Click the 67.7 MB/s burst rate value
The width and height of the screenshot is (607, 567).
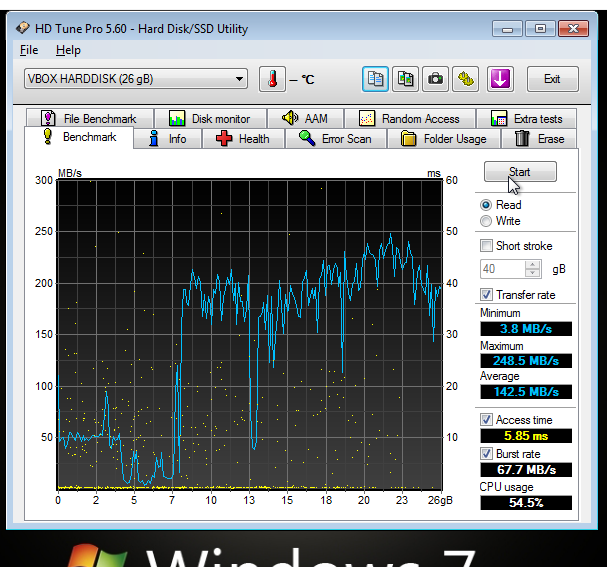pyautogui.click(x=526, y=470)
